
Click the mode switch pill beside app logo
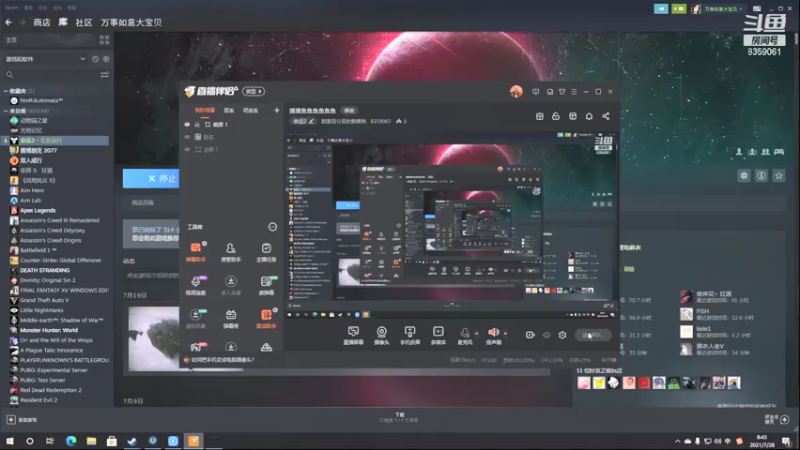tap(254, 91)
